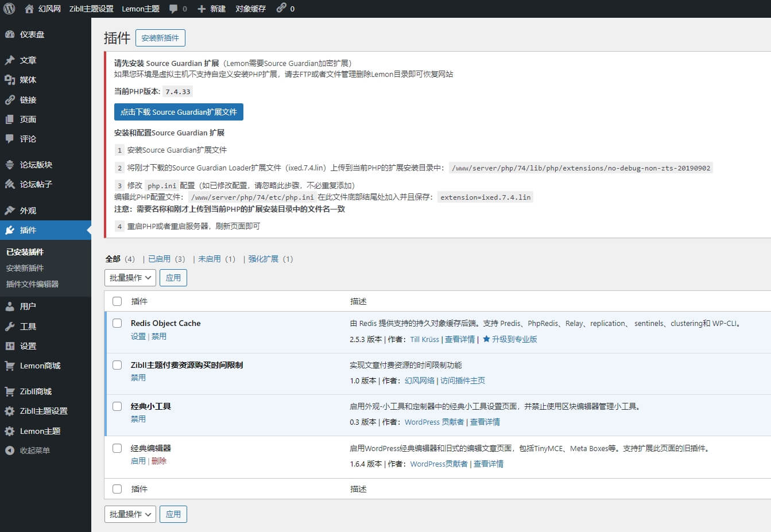
Task: Check the 经典编辑器 plugin checkbox
Action: click(117, 448)
